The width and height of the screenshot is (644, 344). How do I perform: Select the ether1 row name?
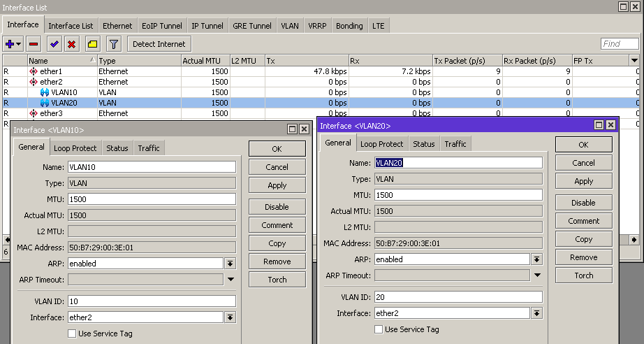(x=51, y=71)
